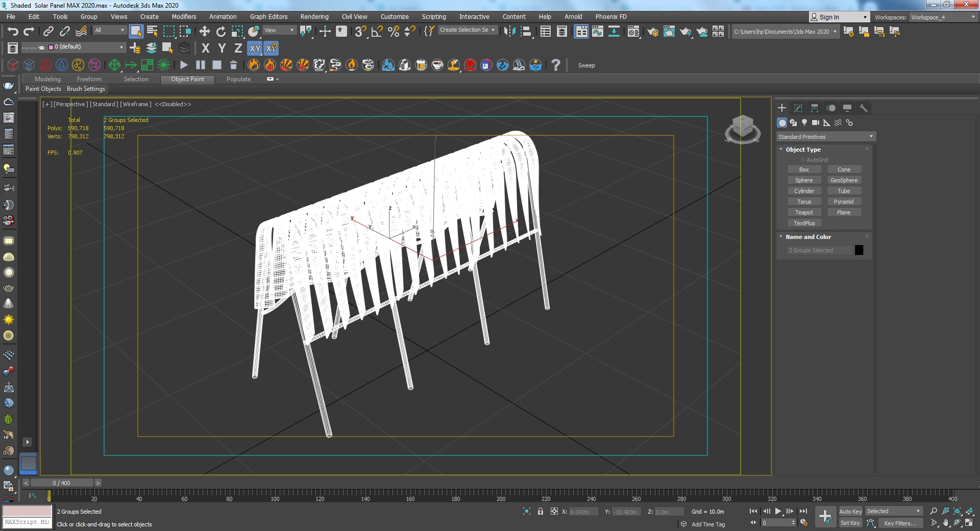Open the View reference coordinate system dropdown

(279, 30)
